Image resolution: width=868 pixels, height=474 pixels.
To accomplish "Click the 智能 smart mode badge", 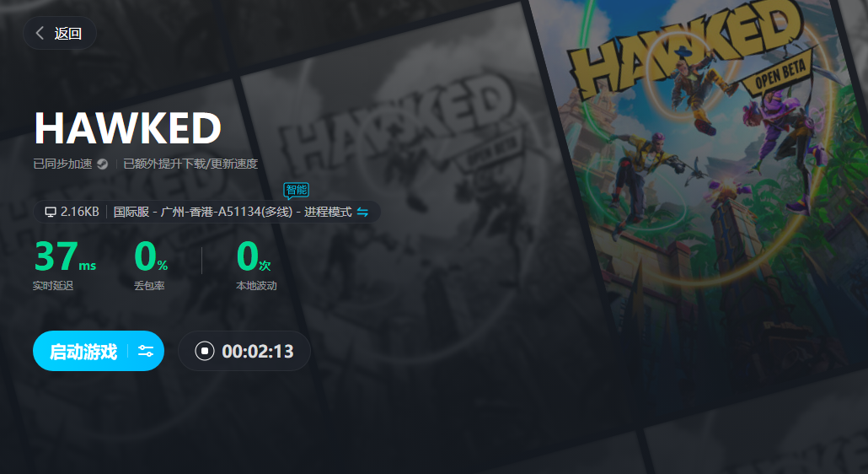I will tap(296, 191).
